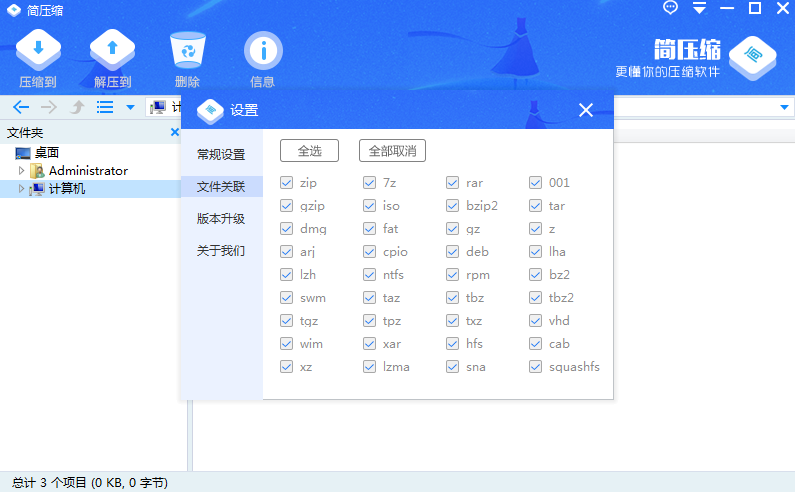Go back with the left arrow
Screen dimensions: 795x492
pos(21,107)
